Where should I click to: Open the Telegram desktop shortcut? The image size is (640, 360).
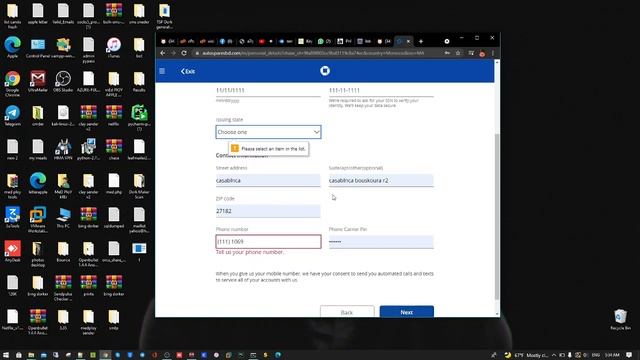click(12, 115)
